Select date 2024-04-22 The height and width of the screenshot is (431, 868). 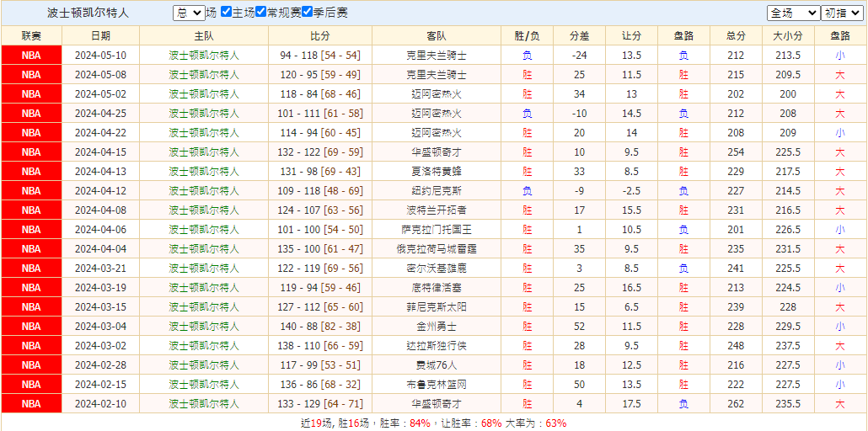(x=100, y=133)
